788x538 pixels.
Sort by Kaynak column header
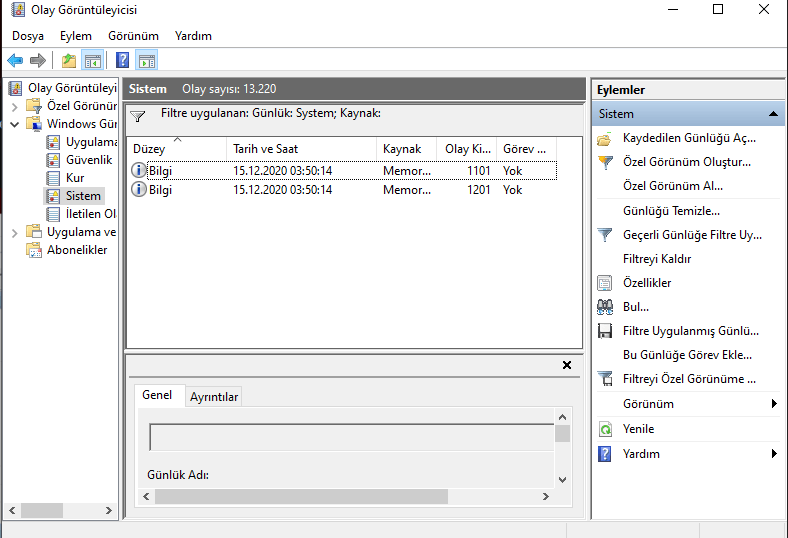(x=406, y=149)
